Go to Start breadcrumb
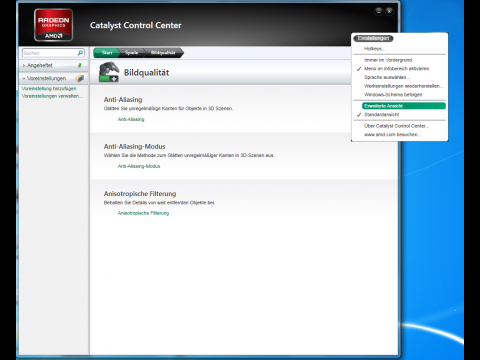Screen dimensions: 480x360 107,53
